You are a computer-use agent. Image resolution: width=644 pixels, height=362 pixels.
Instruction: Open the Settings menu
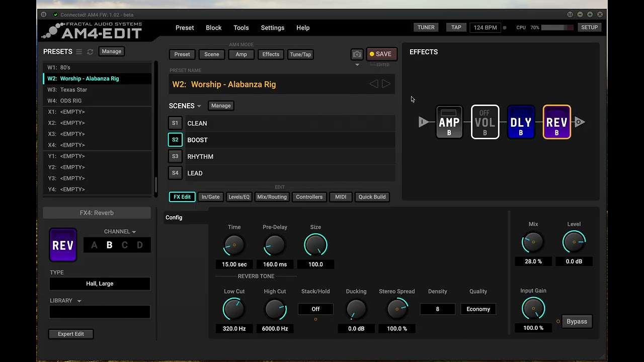click(x=273, y=28)
